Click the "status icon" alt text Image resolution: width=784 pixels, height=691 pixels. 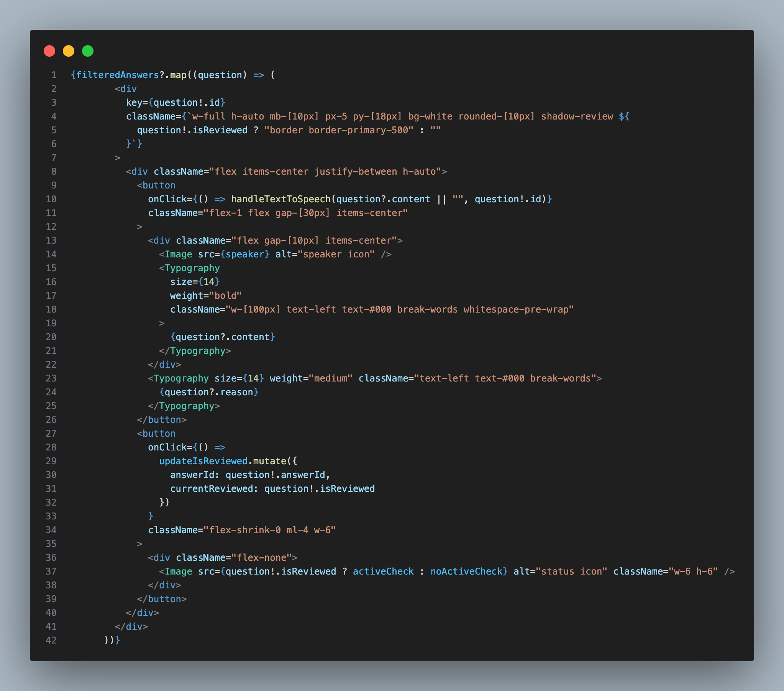[571, 571]
